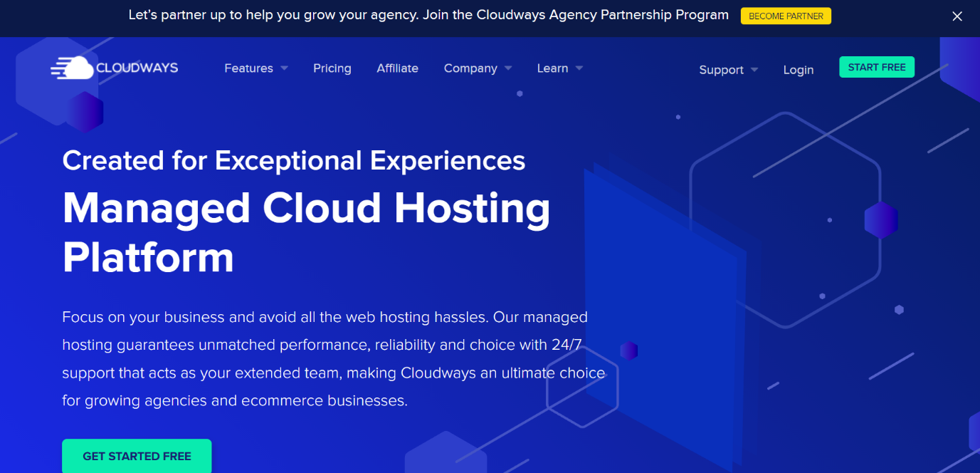980x473 pixels.
Task: Open the Features menu
Action: pyautogui.click(x=248, y=68)
